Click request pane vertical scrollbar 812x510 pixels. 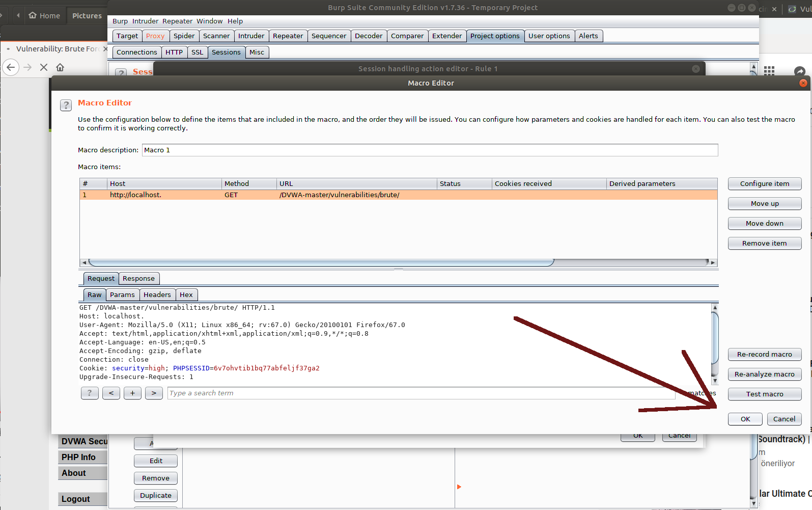click(715, 338)
